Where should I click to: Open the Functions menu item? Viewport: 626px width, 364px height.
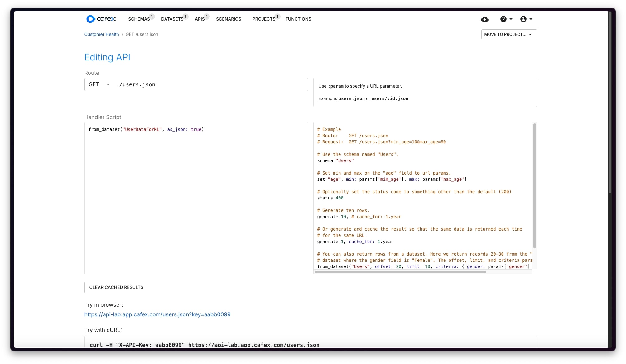coord(298,19)
